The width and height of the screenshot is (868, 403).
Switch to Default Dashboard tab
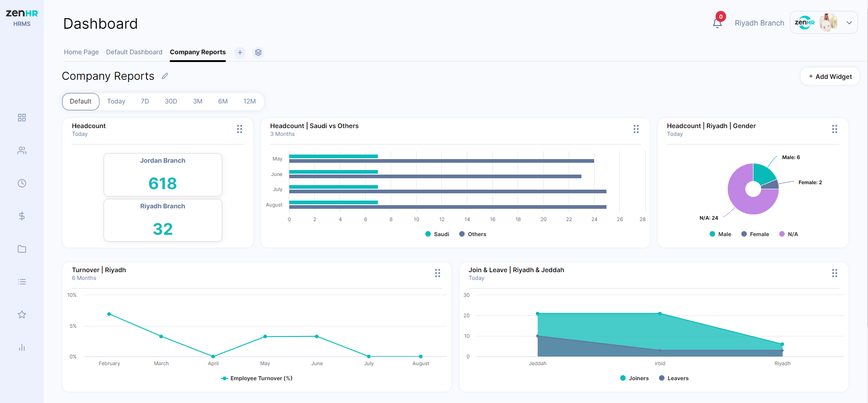(134, 52)
